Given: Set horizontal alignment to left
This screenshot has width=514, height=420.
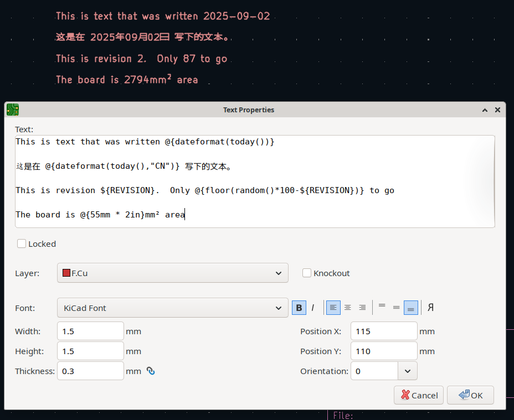Looking at the screenshot, I should 333,308.
